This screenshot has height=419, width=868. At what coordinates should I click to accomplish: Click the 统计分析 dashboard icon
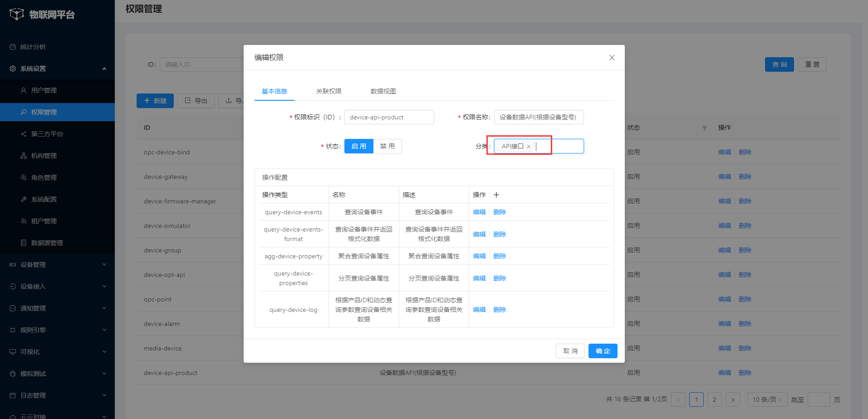point(13,47)
